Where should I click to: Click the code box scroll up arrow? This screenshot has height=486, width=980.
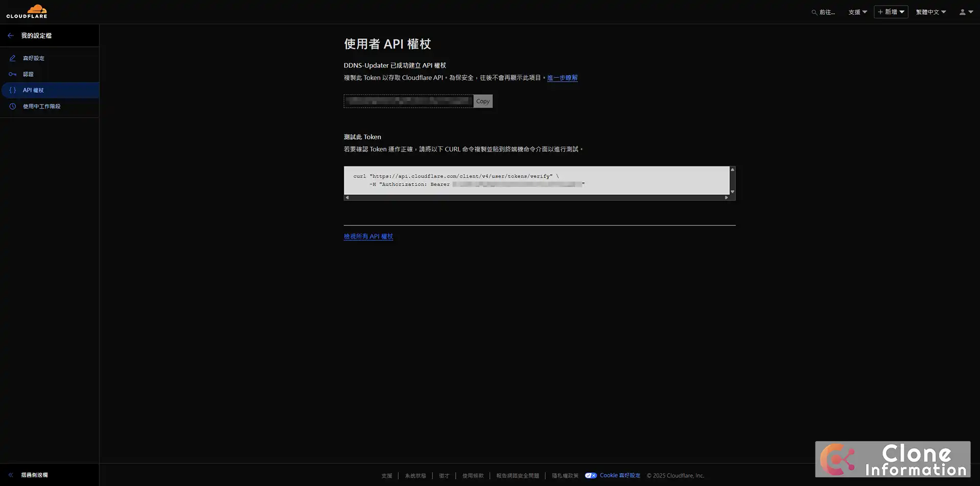[x=732, y=169]
